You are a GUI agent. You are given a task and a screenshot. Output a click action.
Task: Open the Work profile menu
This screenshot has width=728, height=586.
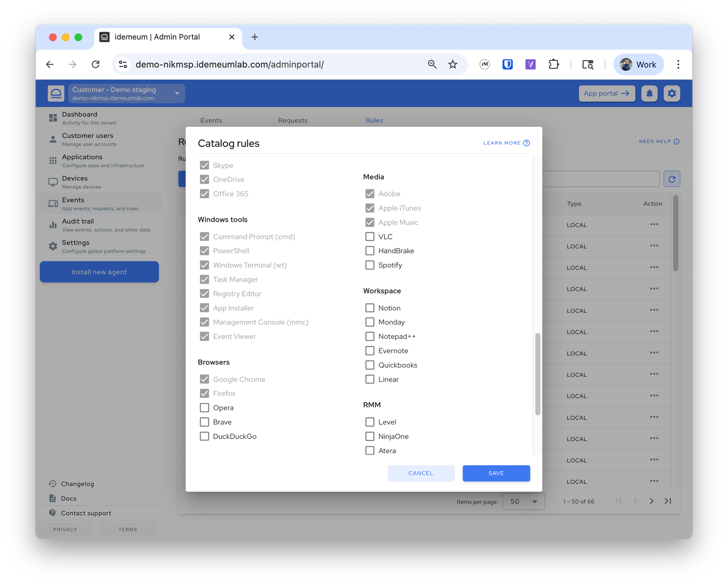(638, 64)
